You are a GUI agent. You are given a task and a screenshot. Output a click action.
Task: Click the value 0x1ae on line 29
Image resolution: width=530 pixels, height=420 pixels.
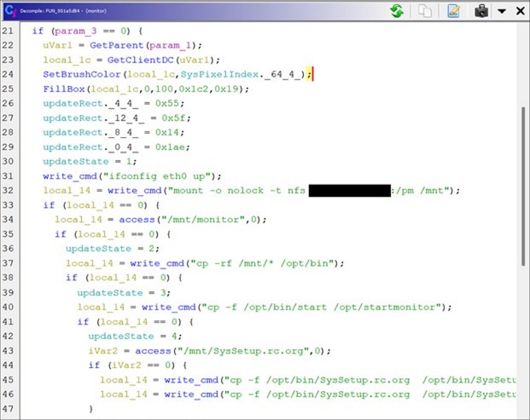(170, 147)
